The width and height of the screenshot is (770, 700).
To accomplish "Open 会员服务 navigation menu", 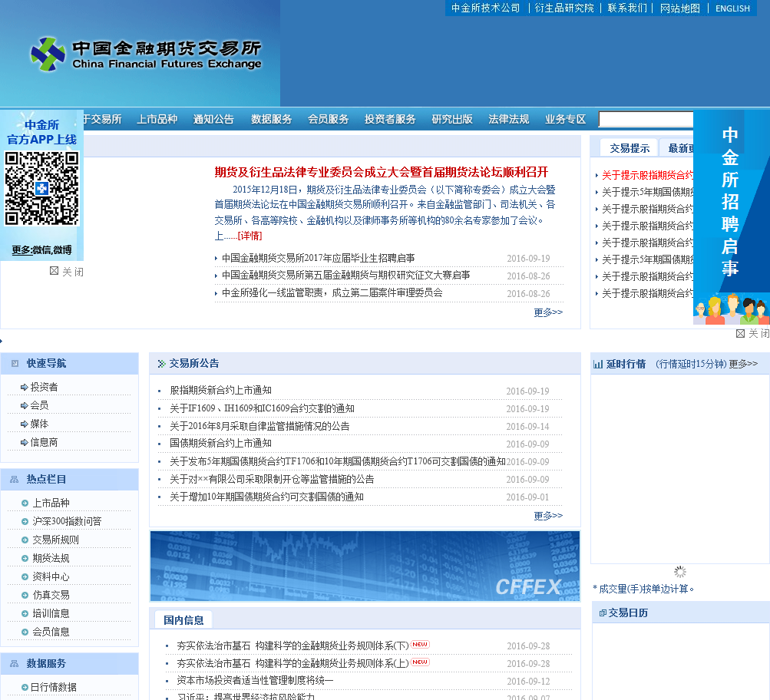I will [x=328, y=119].
